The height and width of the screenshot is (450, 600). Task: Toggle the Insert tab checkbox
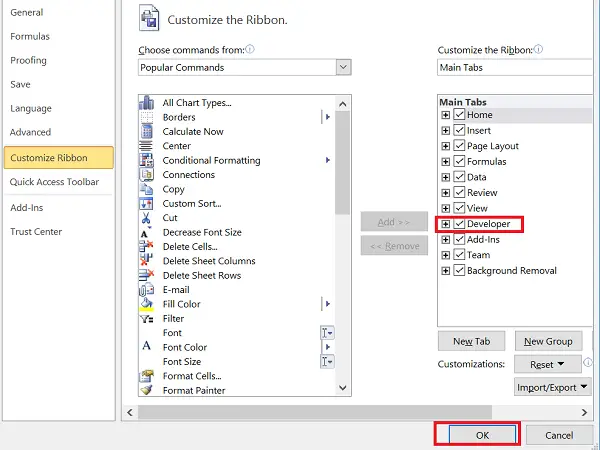click(459, 130)
